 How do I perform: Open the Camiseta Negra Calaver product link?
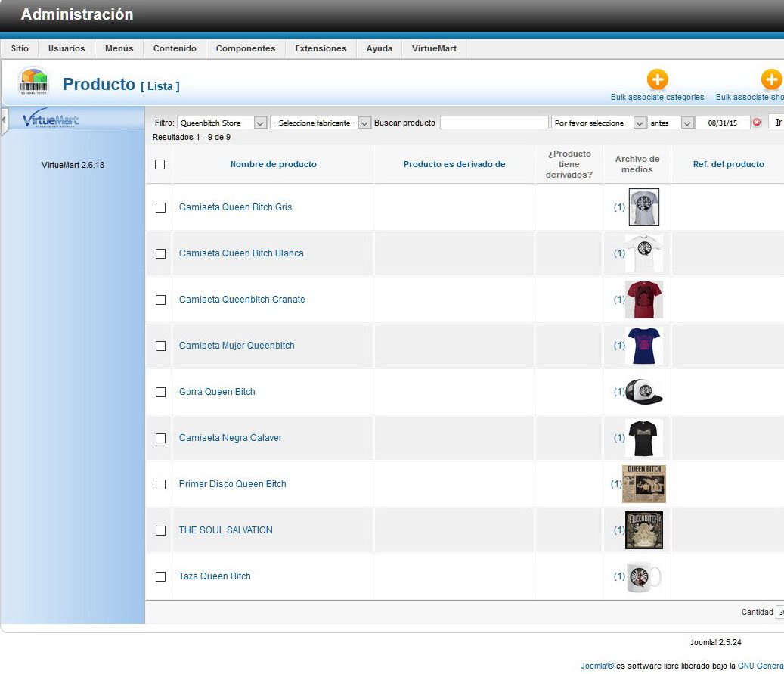(231, 438)
